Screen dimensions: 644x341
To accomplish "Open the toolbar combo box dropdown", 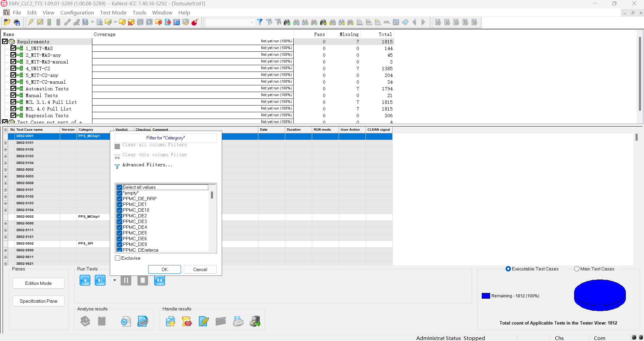I will [252, 22].
